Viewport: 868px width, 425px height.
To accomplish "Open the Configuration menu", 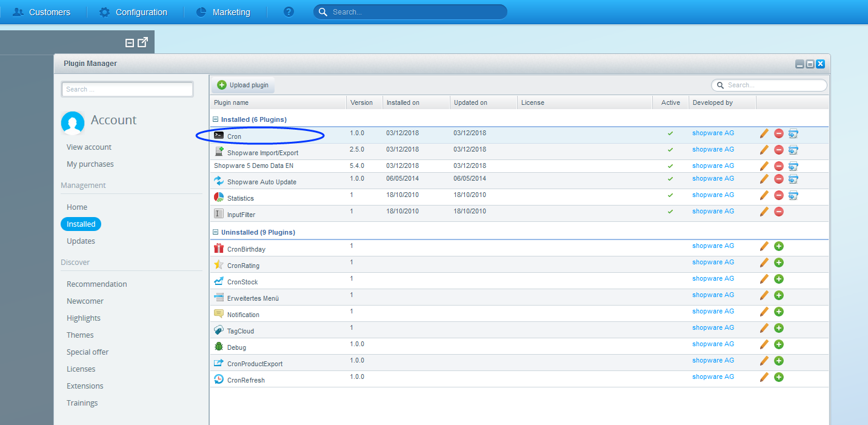I will coord(133,12).
